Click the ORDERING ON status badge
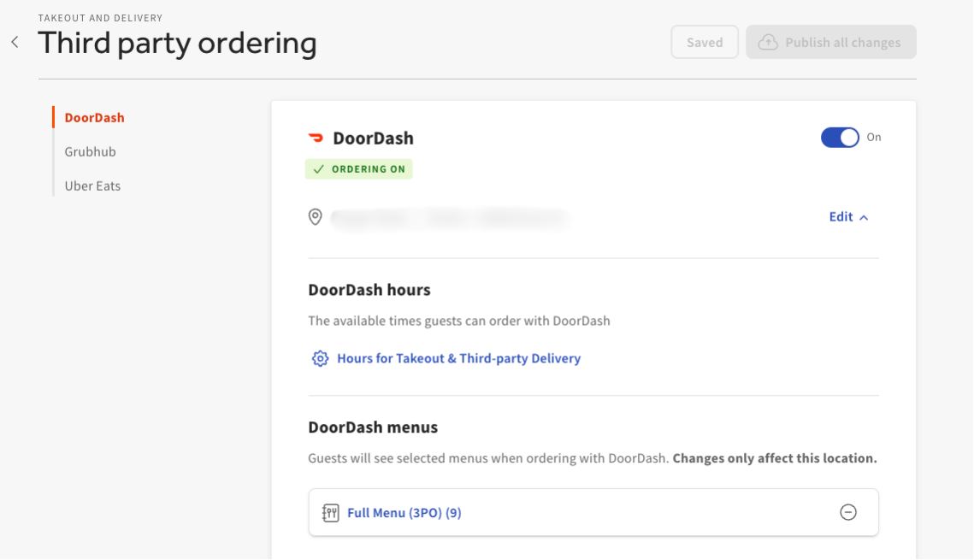This screenshot has width=974, height=560. pos(359,168)
